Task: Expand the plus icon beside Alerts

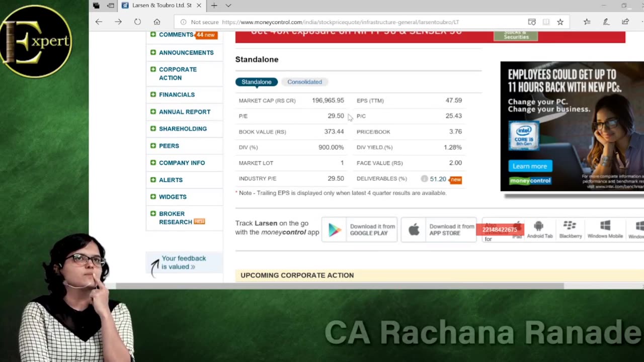Action: pyautogui.click(x=153, y=180)
